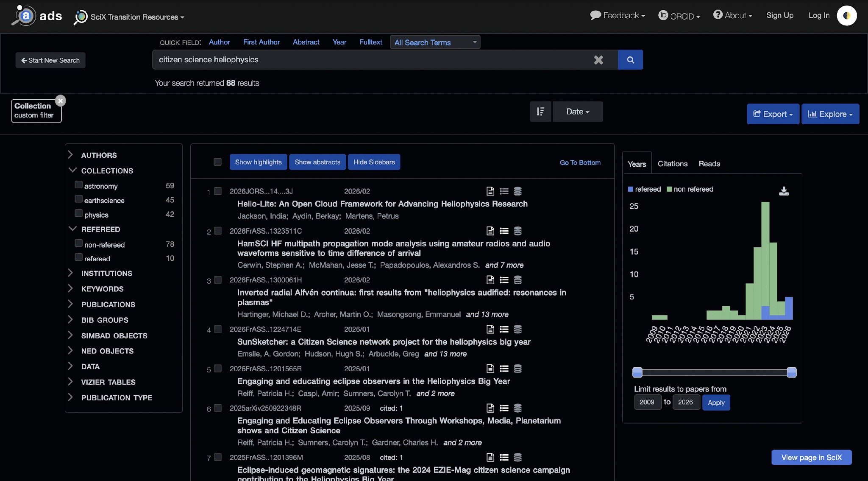
Task: Check the non-refereed filter
Action: click(78, 243)
